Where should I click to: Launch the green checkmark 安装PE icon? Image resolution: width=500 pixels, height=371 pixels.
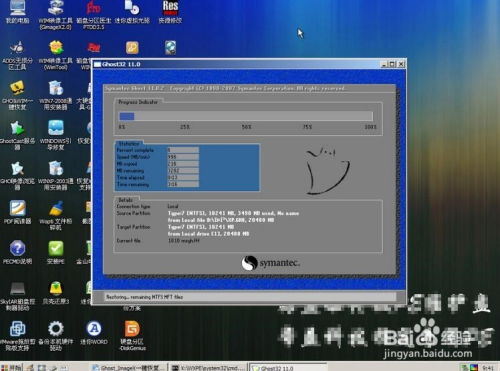tap(56, 252)
